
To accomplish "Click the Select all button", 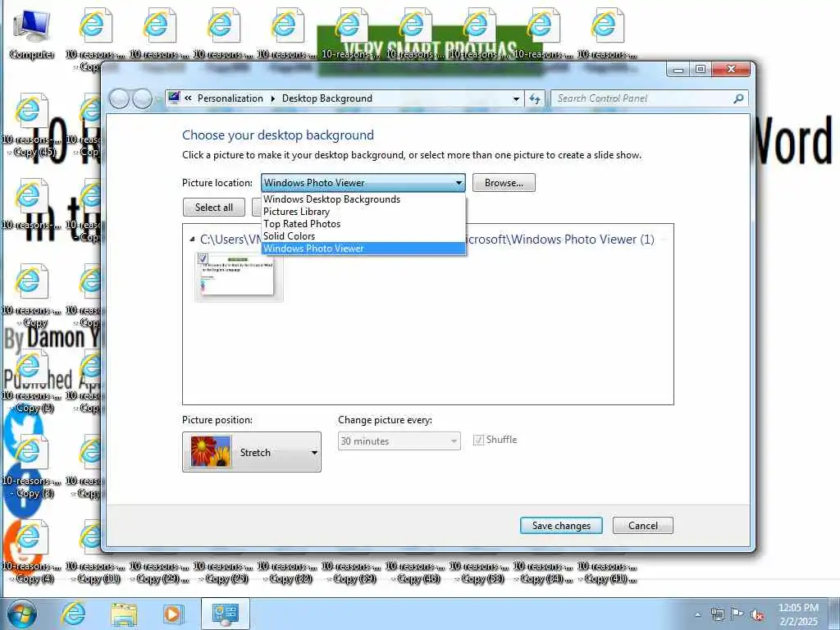I will point(214,208).
